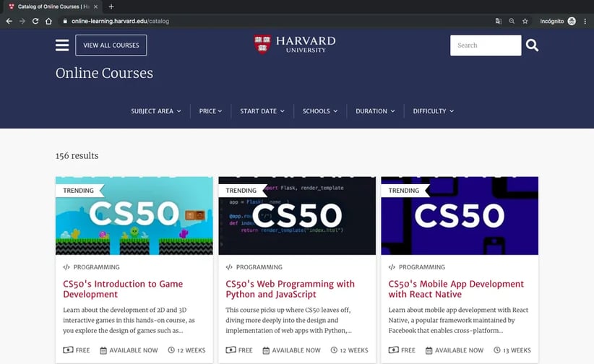
Task: Click '13 WEEKS' on Mobile App card
Action: (517, 350)
